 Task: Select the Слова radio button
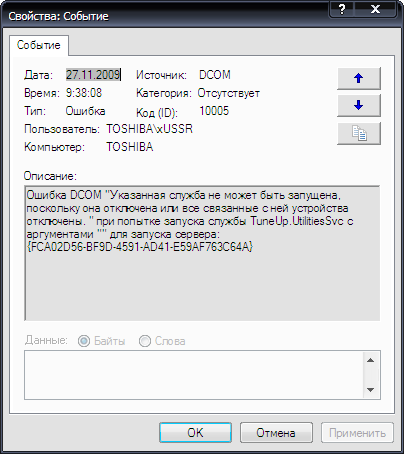145,341
